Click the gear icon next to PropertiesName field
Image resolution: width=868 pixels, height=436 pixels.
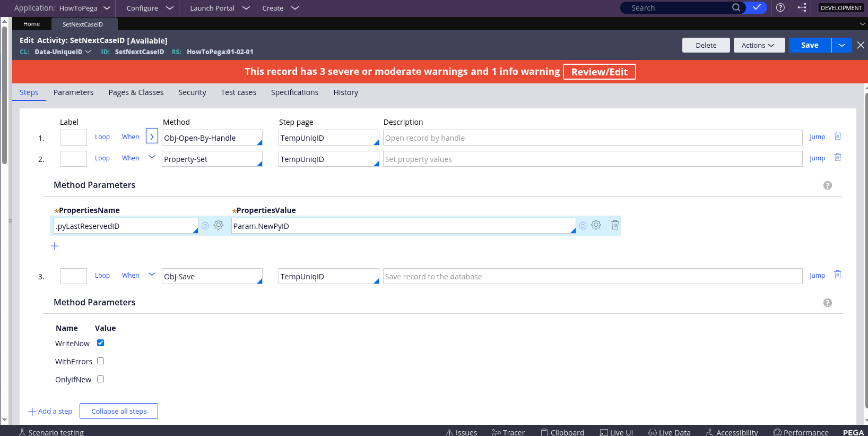pos(219,225)
